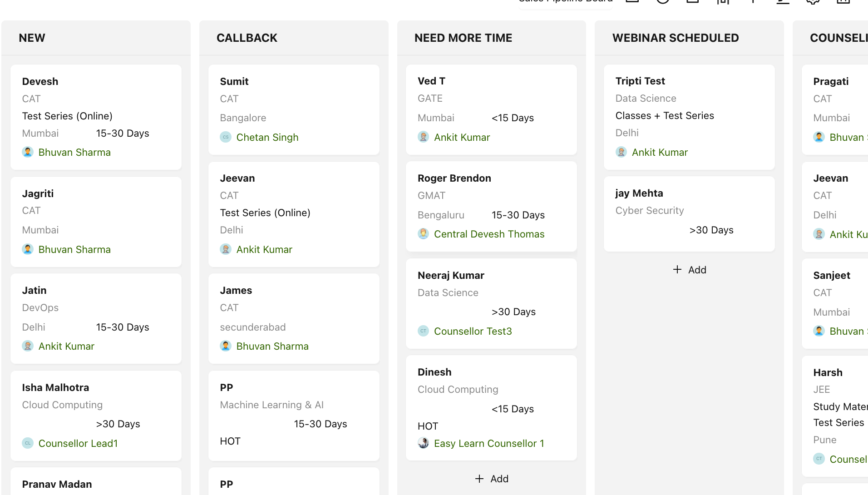Image resolution: width=868 pixels, height=495 pixels.
Task: Select the NEW column header
Action: [x=32, y=38]
